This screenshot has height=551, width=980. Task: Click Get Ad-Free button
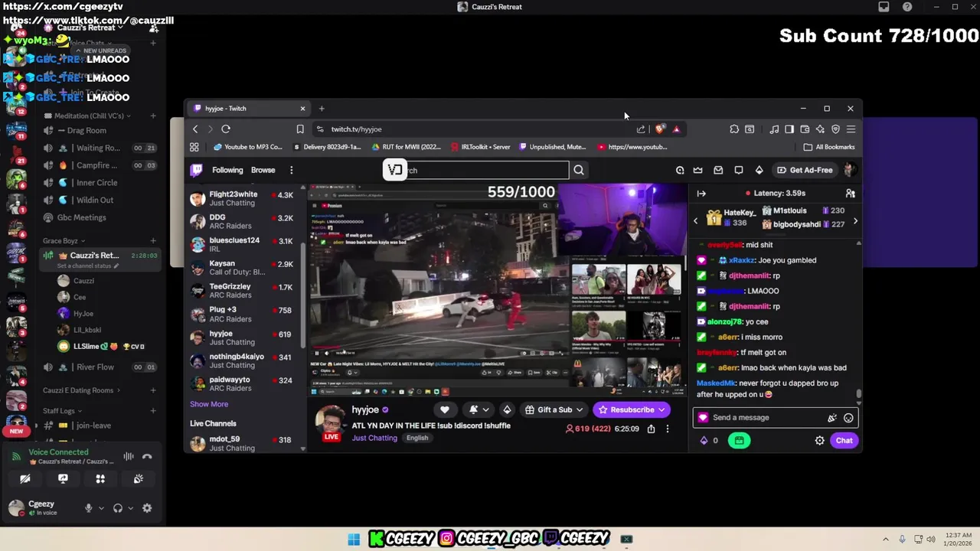click(x=805, y=170)
